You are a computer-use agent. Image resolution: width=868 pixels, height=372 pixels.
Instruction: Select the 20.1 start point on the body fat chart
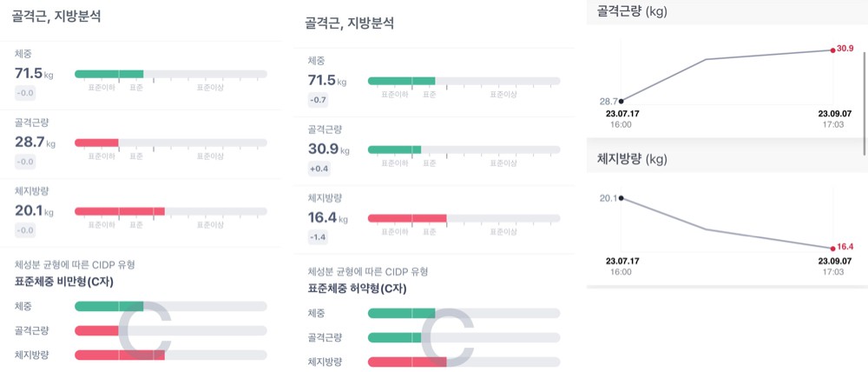point(621,198)
